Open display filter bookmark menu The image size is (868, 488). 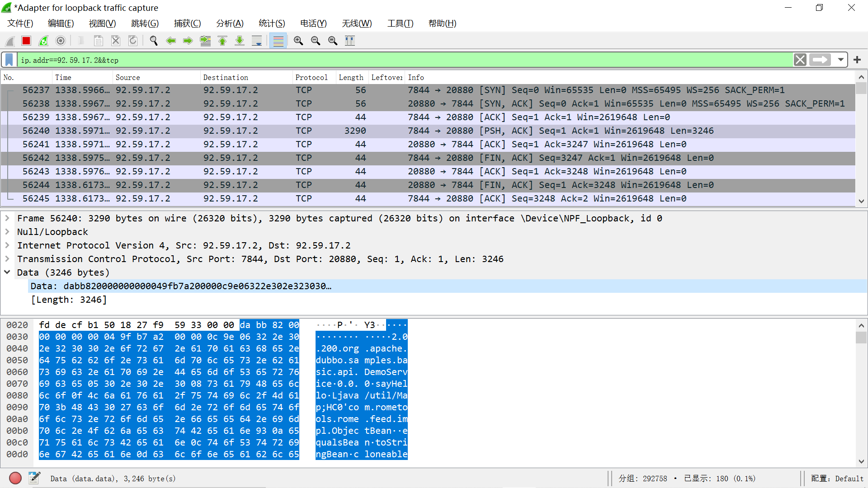[x=9, y=60]
